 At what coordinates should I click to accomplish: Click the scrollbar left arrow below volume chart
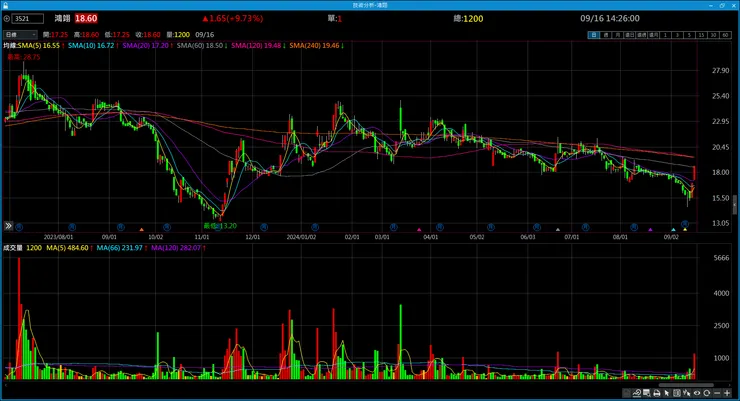tap(5, 385)
